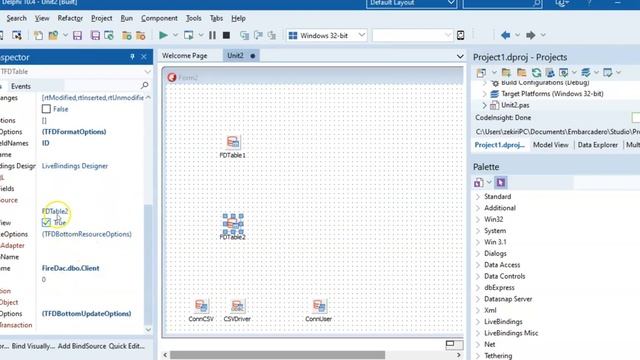The height and width of the screenshot is (360, 640).
Task: Open the View menu
Action: pyautogui.click(x=42, y=18)
